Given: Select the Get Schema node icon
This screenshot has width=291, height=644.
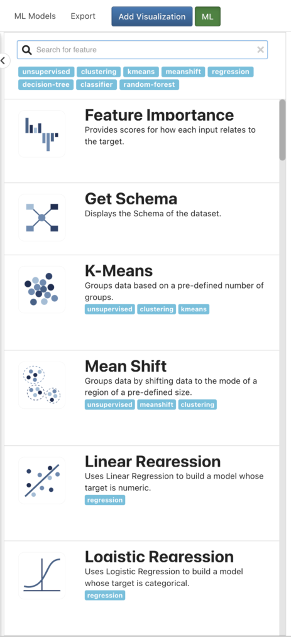Looking at the screenshot, I should point(42,218).
